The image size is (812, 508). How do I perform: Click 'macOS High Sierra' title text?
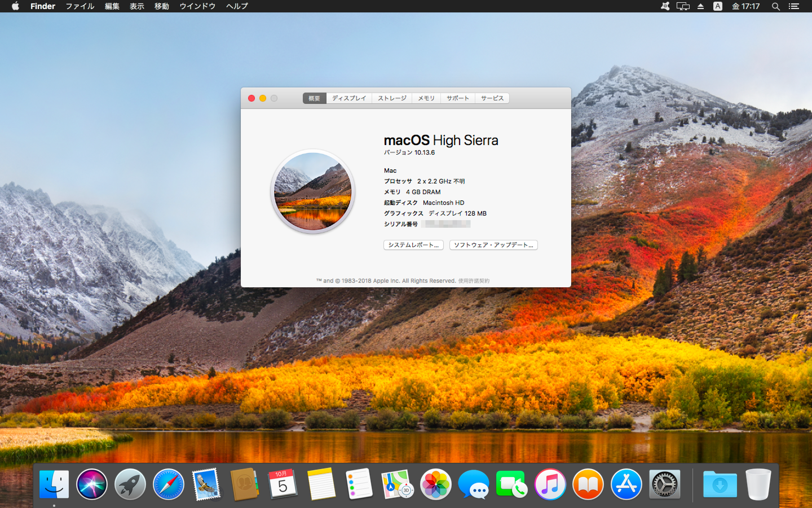441,141
